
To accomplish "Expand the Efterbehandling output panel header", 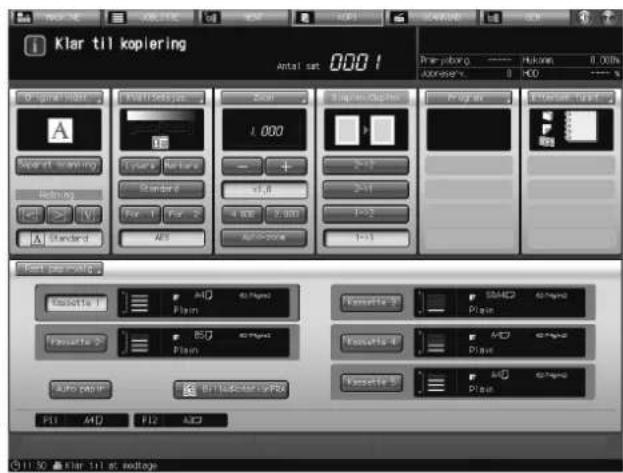I will point(571,97).
